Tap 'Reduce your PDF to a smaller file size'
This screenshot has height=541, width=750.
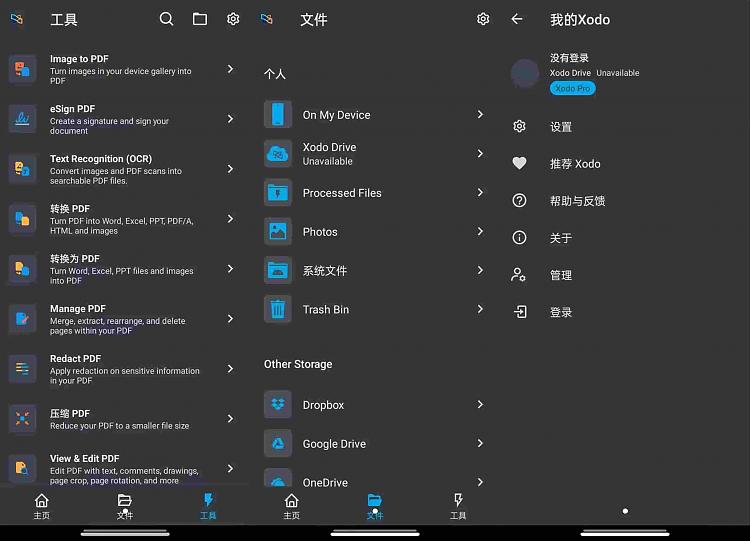point(120,426)
